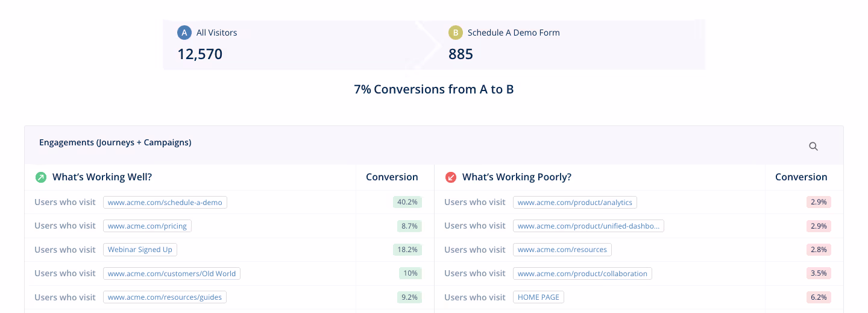
Task: Click 'Users who visit' in the Webinar row
Action: [x=65, y=250]
